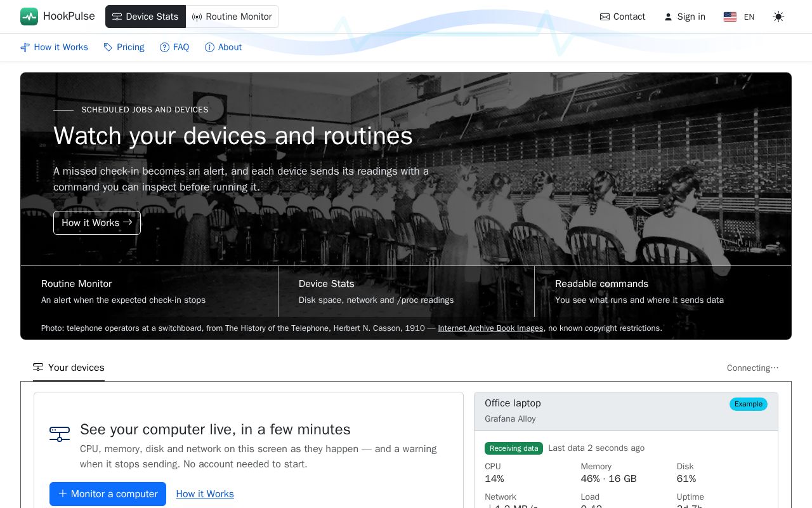Image resolution: width=812 pixels, height=508 pixels.
Task: Click the Connecting status text
Action: pos(753,368)
